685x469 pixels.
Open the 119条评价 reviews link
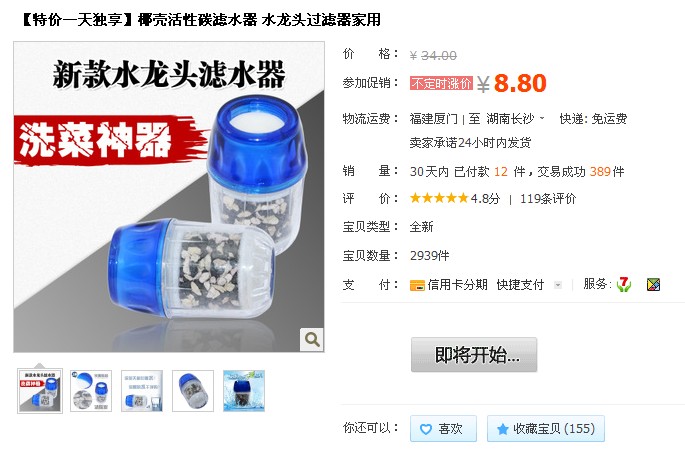pyautogui.click(x=548, y=199)
